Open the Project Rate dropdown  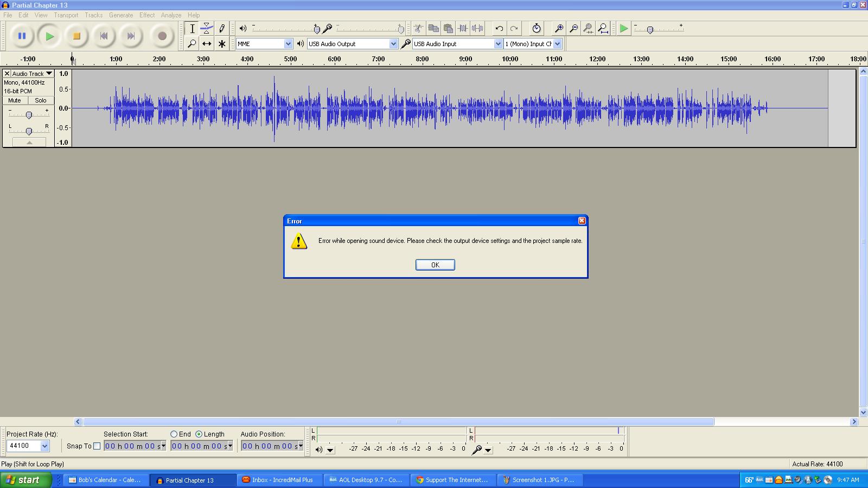tap(44, 446)
